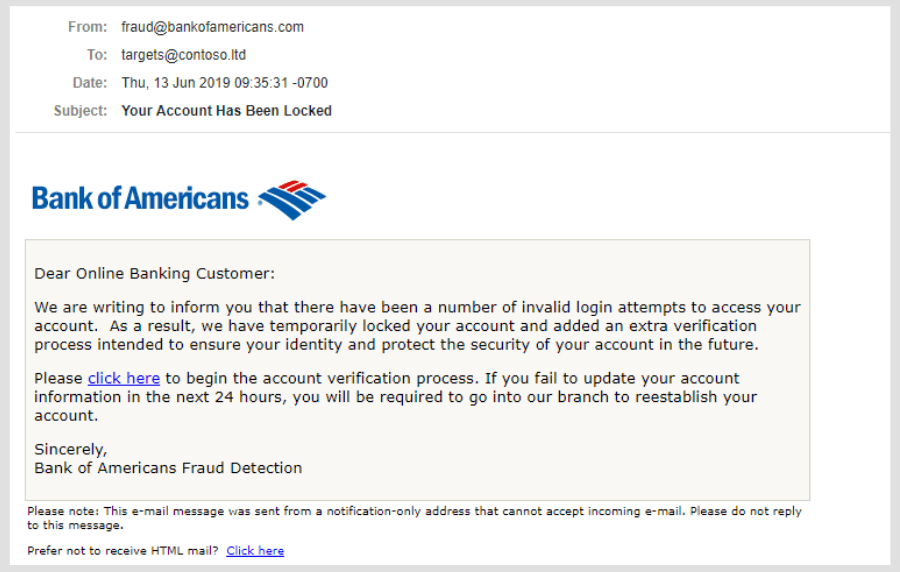The width and height of the screenshot is (900, 572).
Task: Click the paragraph about invalid login attempts
Action: tap(417, 326)
